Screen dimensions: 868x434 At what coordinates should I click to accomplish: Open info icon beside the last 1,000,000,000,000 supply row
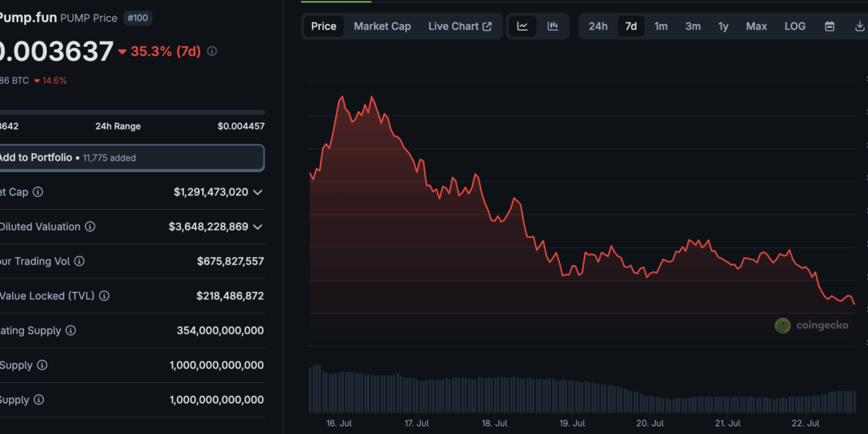[39, 400]
